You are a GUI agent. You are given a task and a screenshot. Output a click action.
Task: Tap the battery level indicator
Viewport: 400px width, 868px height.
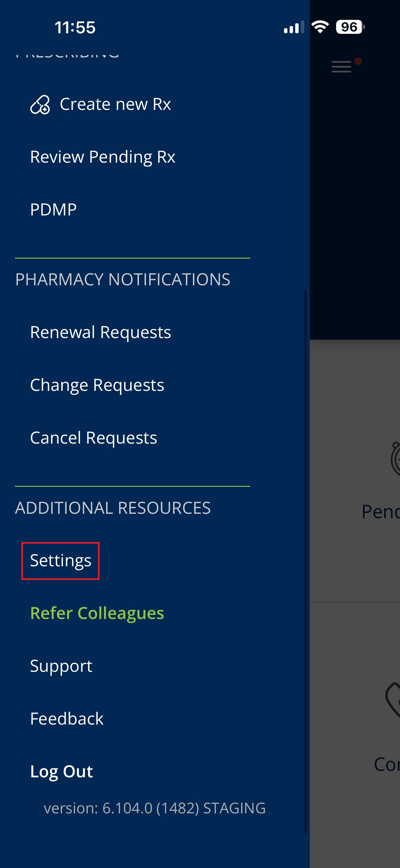[350, 27]
